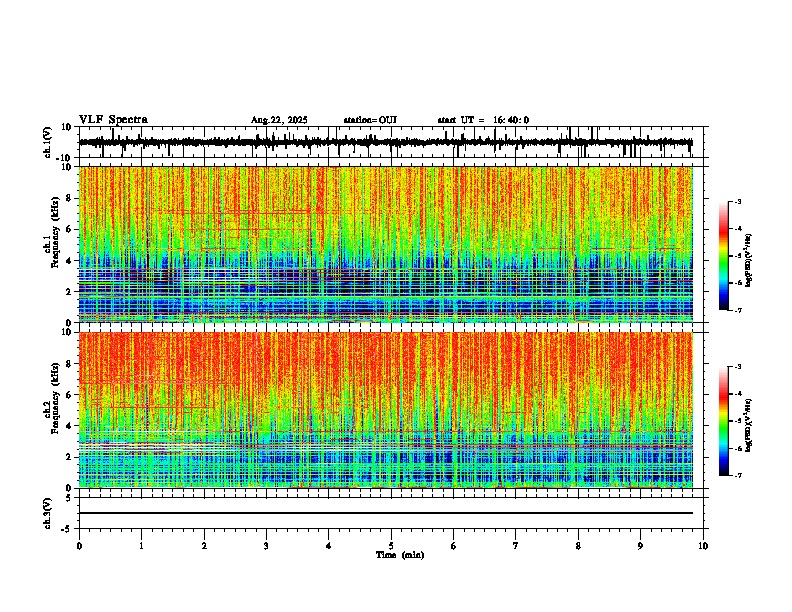Click the ch.2 color bar log(PSD) label
This screenshot has width=792, height=612.
[x=749, y=425]
